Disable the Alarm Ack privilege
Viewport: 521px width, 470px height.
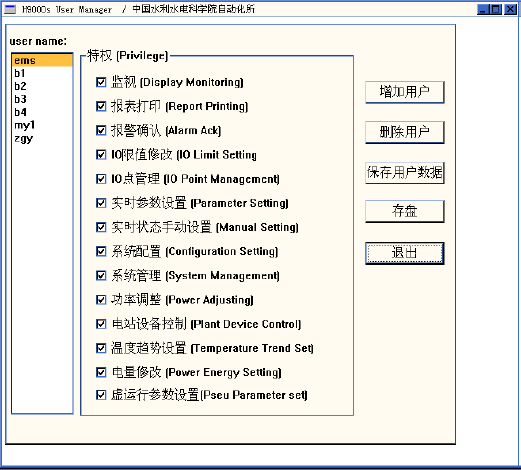click(x=101, y=130)
